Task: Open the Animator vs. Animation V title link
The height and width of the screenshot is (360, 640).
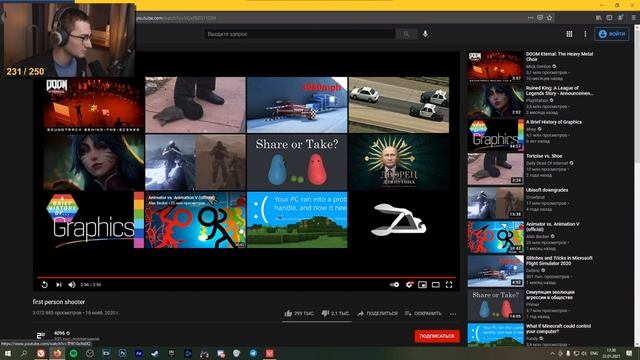Action: [x=552, y=227]
